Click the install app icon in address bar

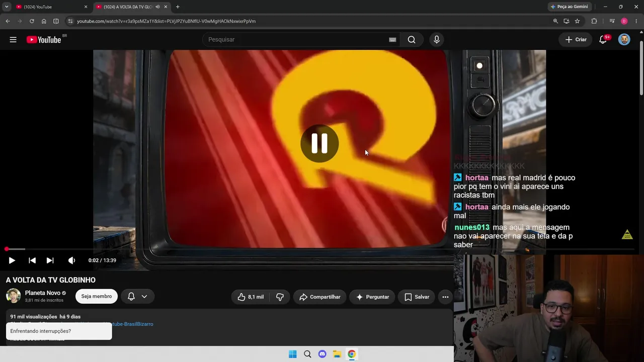tap(567, 21)
